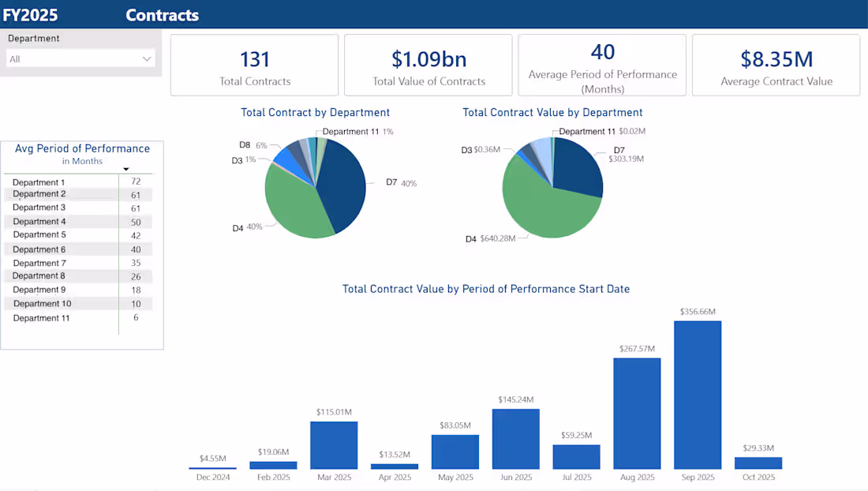The width and height of the screenshot is (868, 491).
Task: Click the Dec 2024 axis label
Action: pos(212,477)
